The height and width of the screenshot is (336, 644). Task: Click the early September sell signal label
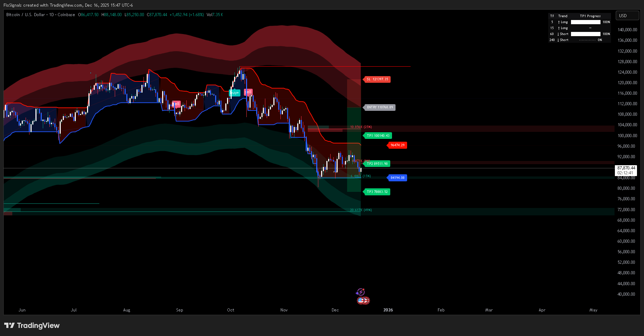[176, 104]
